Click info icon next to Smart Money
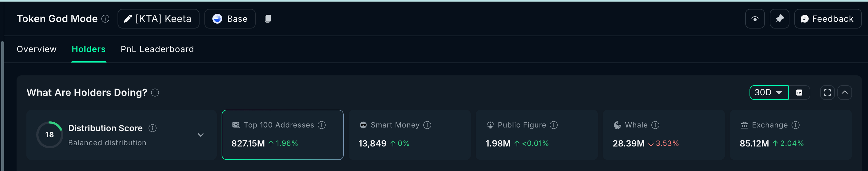Image resolution: width=868 pixels, height=171 pixels. tap(427, 125)
